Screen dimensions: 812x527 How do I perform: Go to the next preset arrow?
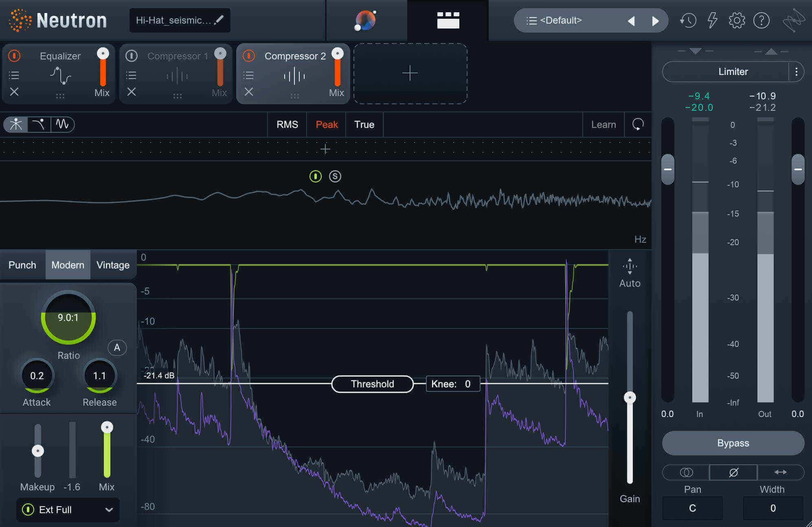(655, 21)
